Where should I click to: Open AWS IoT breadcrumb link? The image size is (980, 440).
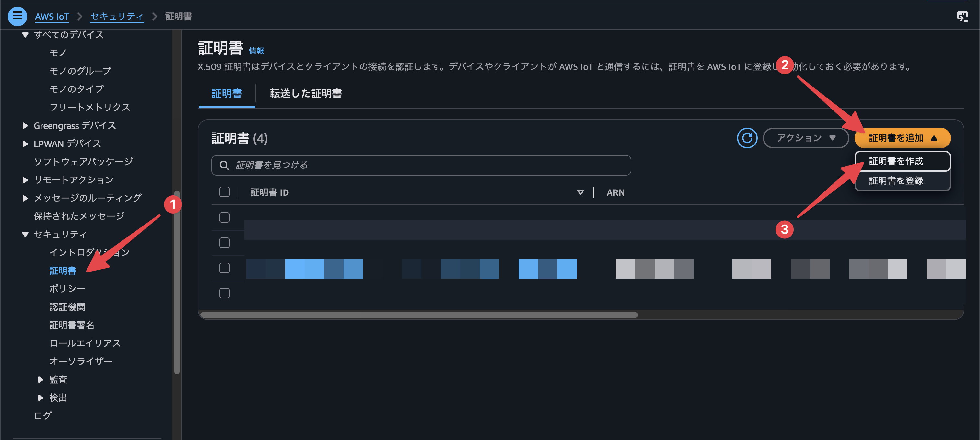point(52,17)
